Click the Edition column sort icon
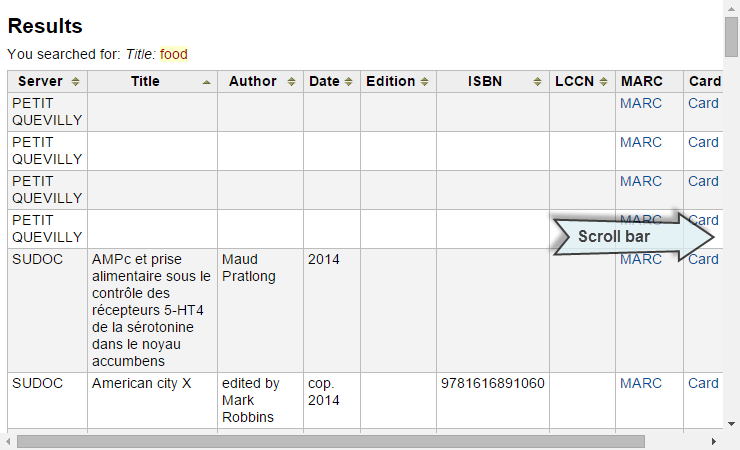Viewport: 740px width, 450px height. tap(424, 82)
